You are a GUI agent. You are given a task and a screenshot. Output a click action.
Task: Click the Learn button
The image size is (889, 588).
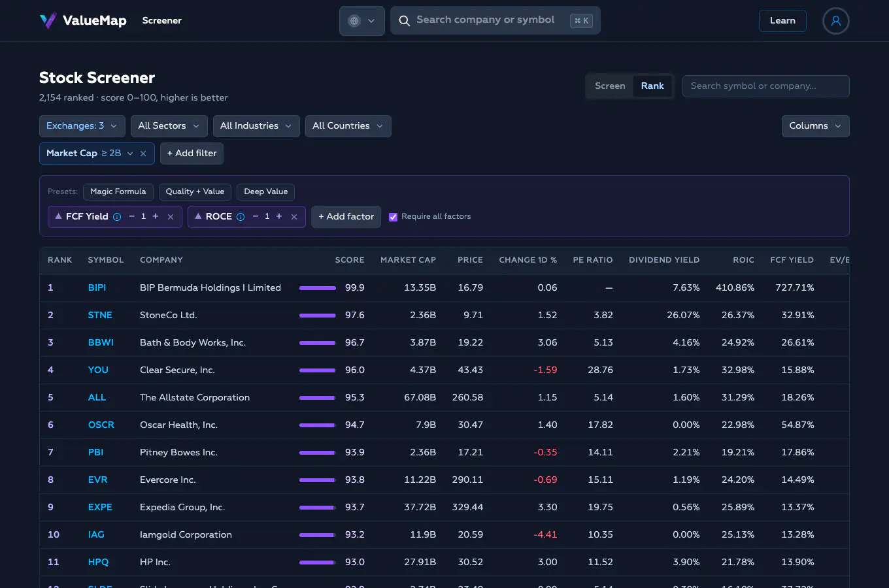point(782,21)
